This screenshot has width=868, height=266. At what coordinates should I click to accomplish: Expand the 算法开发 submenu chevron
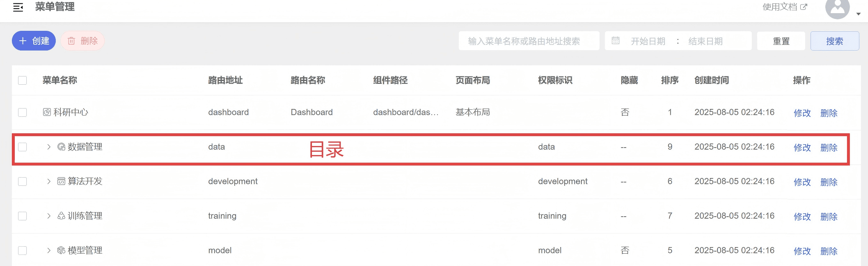pos(48,181)
